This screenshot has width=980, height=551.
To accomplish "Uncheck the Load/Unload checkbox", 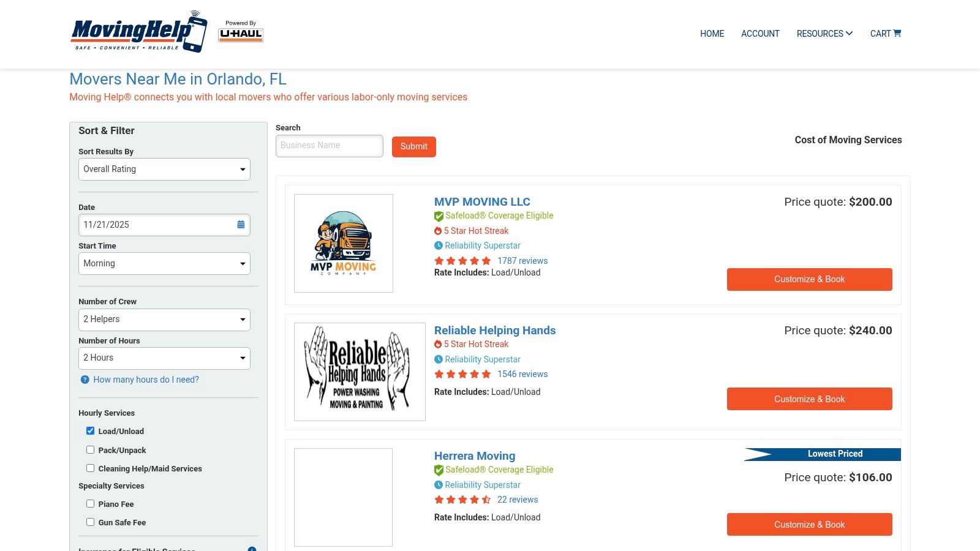I will coord(90,431).
